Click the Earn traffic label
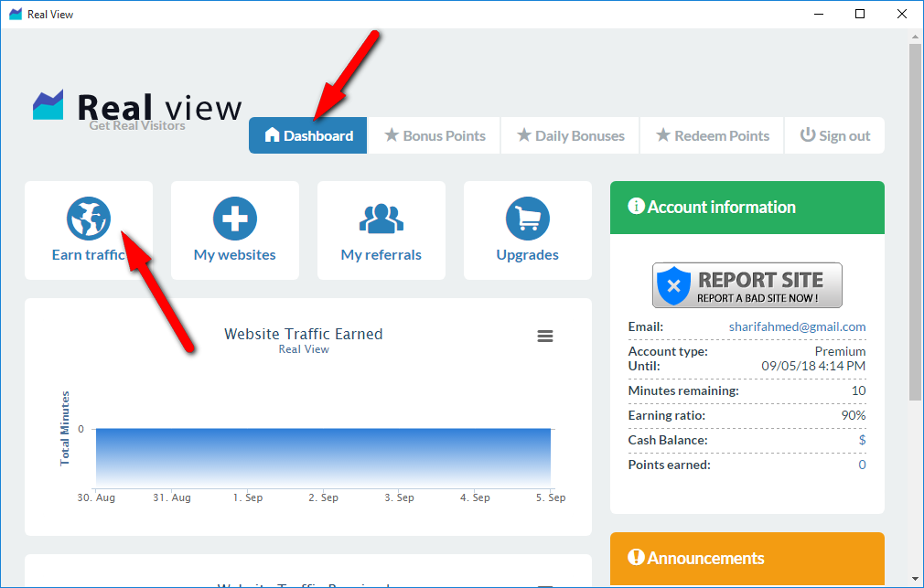Screen dimensions: 924x588 [x=89, y=254]
